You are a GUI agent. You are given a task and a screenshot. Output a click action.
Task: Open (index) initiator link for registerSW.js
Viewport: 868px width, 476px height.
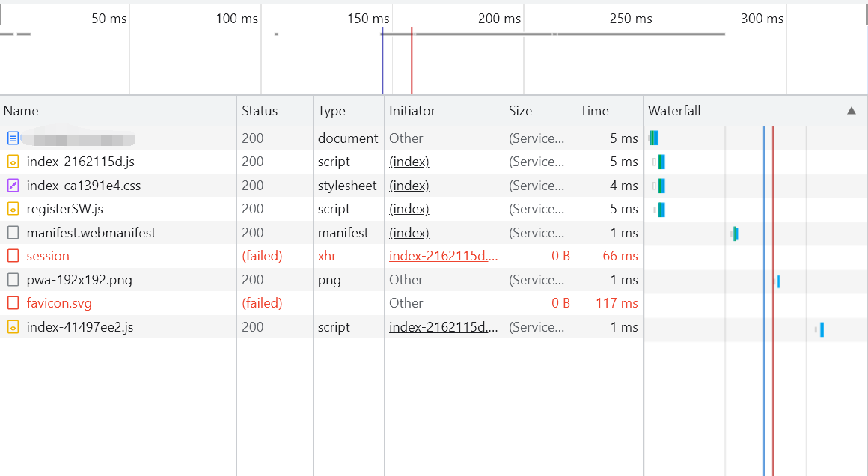click(x=409, y=209)
